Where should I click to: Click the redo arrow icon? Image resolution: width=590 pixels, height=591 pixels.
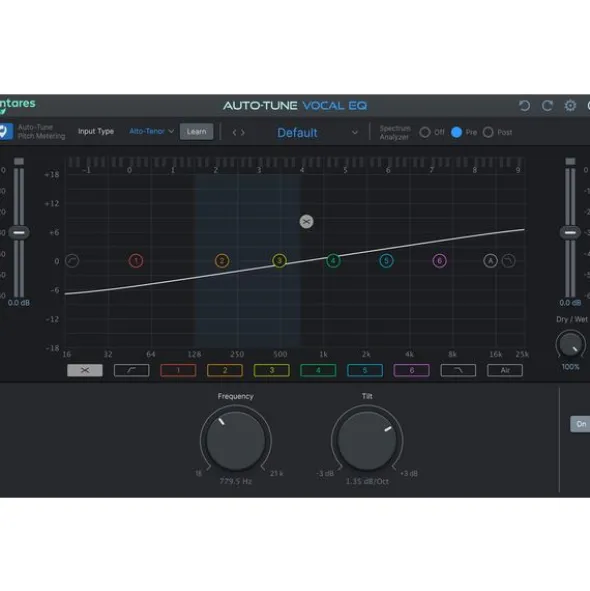coord(547,106)
